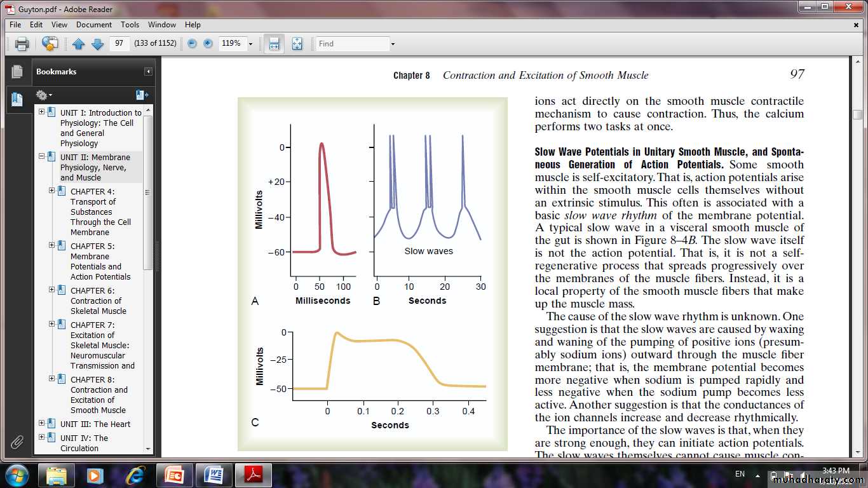Click the Find search text box

(353, 44)
